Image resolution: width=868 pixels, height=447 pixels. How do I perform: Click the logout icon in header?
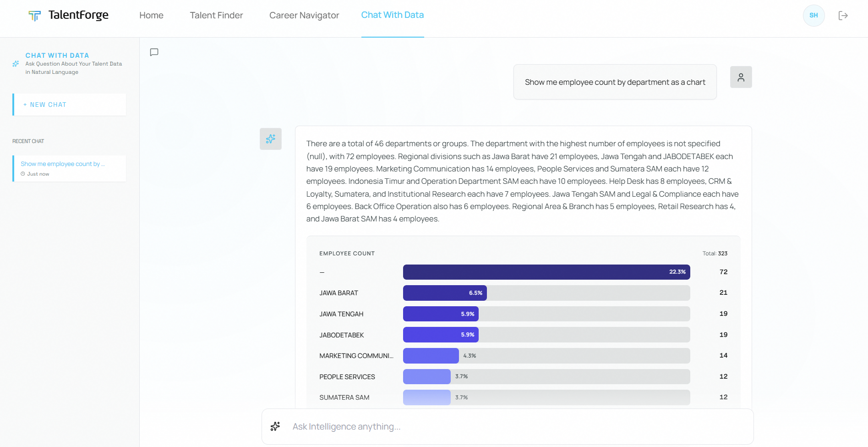click(x=843, y=16)
